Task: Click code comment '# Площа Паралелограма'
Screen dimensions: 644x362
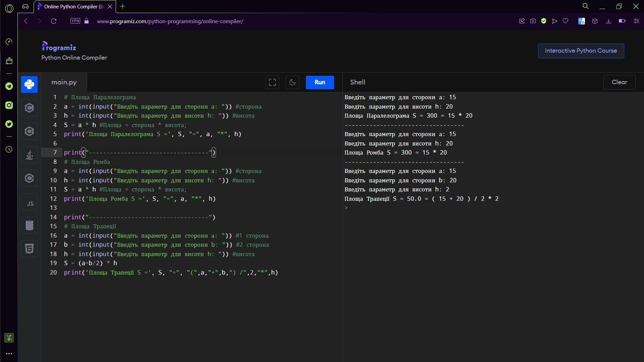Action: [x=100, y=97]
